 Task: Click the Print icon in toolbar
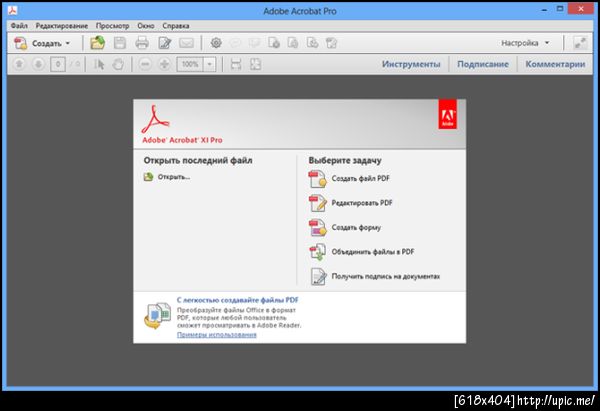click(142, 43)
